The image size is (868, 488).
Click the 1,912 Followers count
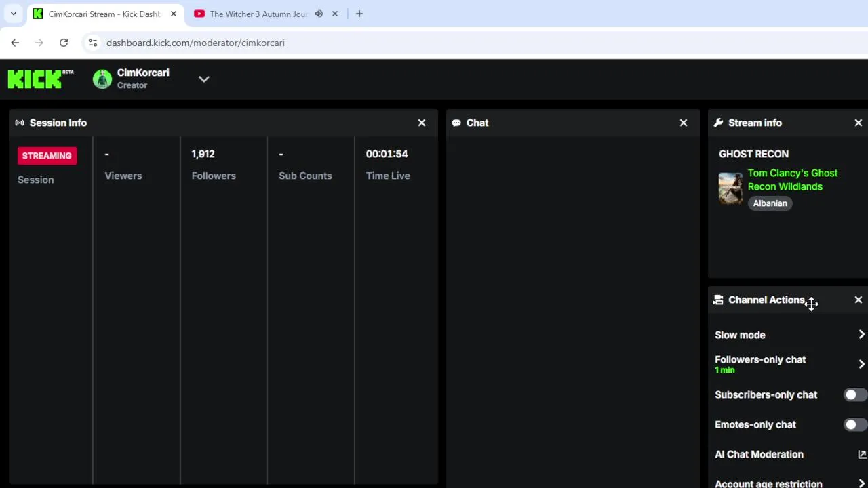click(x=203, y=154)
